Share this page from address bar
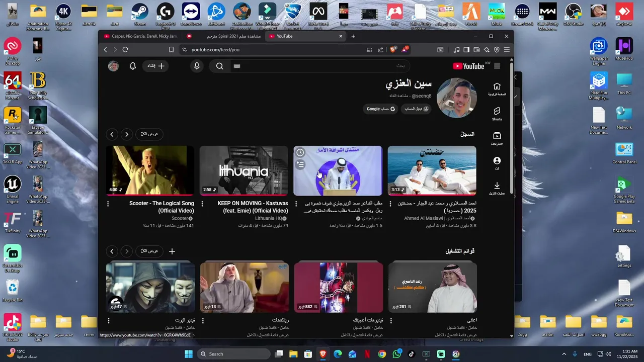644x362 pixels. point(381,50)
